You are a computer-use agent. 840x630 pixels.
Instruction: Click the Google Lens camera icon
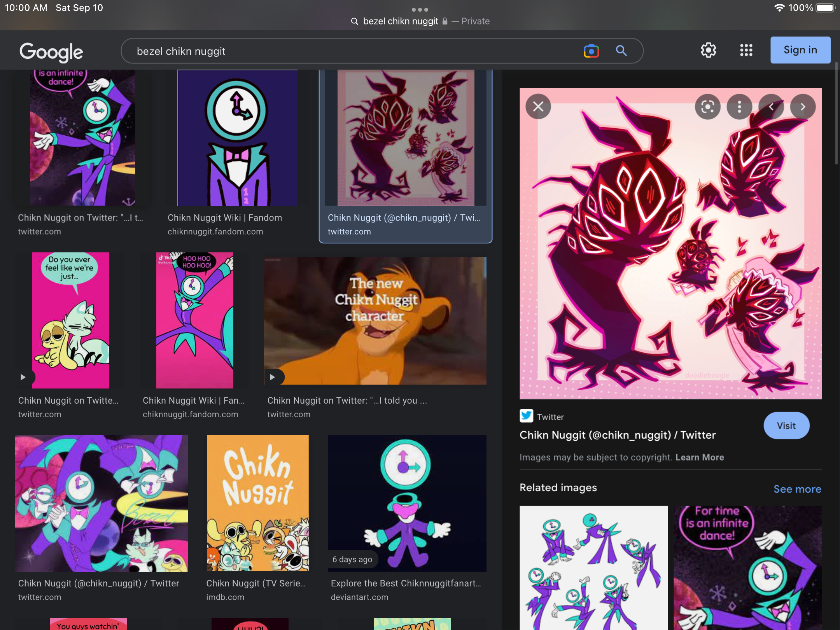591,51
